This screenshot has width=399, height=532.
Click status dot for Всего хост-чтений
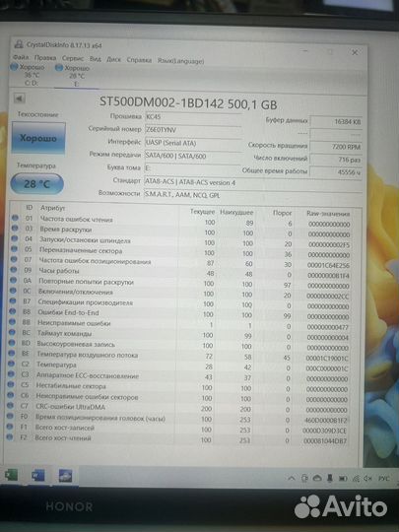[10, 437]
